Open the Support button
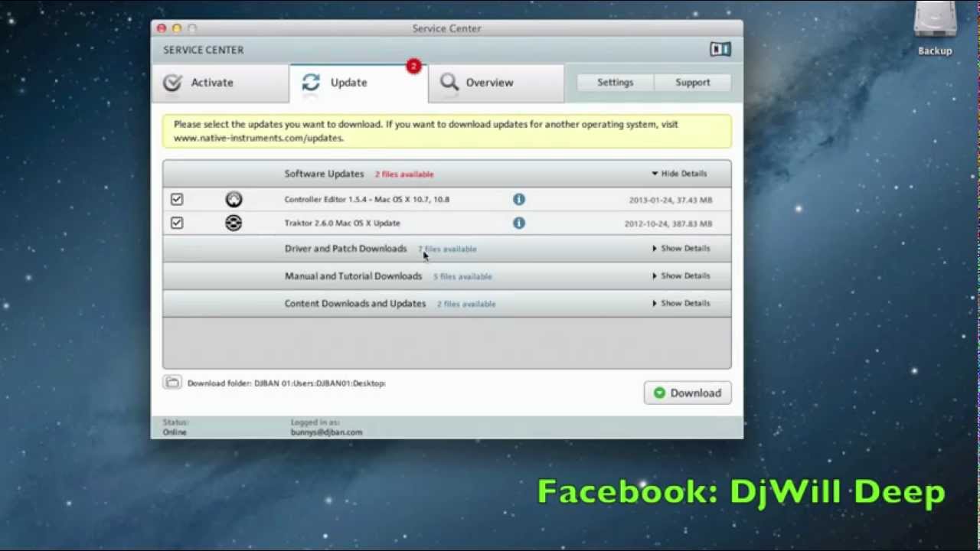This screenshot has height=551, width=980. click(692, 83)
